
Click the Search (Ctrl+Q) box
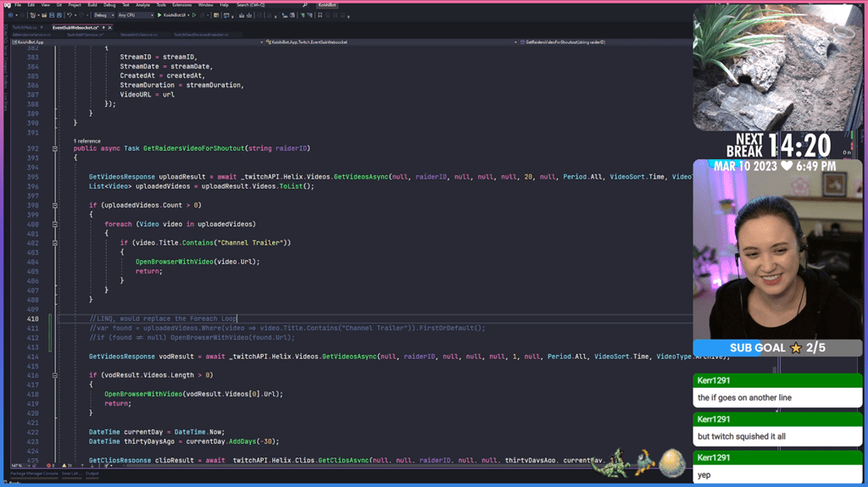click(x=271, y=5)
